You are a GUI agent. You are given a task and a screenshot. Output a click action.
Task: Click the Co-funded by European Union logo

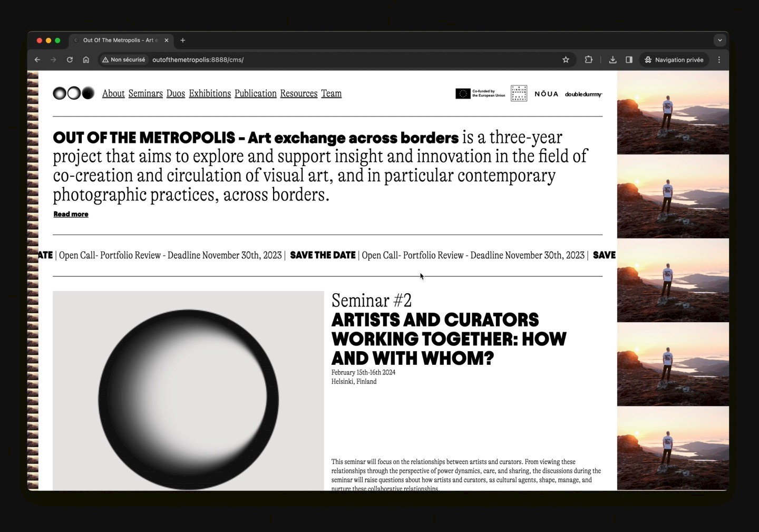point(480,93)
